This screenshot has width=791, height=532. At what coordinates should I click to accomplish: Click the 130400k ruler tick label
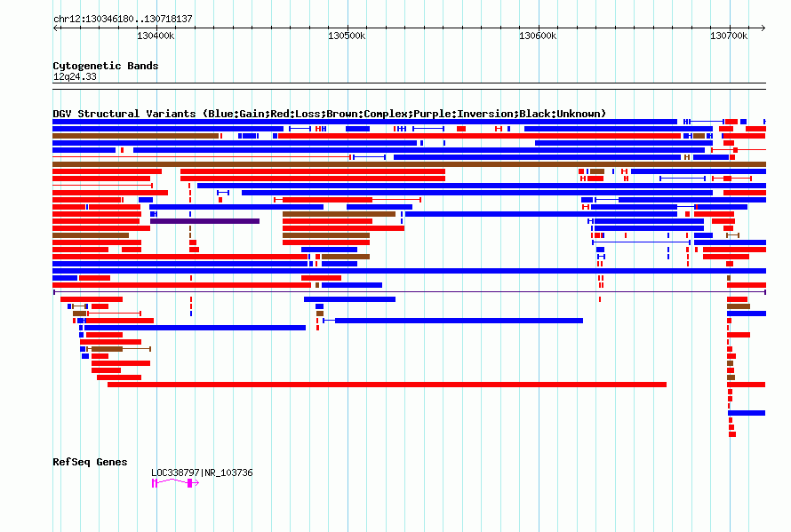156,36
